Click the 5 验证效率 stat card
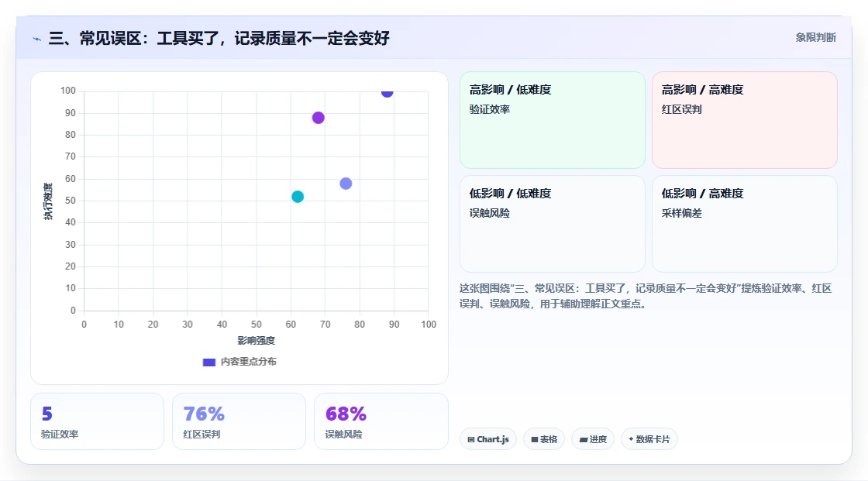868x481 pixels. coord(98,421)
